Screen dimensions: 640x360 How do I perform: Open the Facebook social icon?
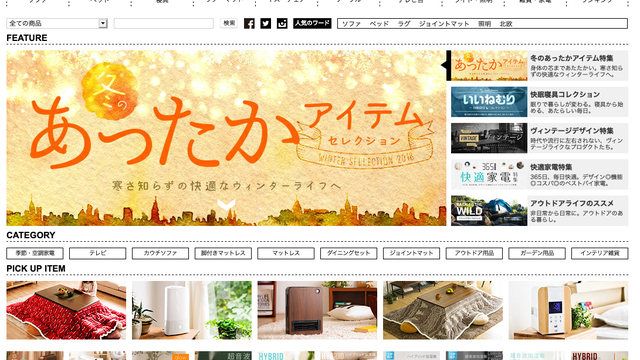[x=249, y=23]
